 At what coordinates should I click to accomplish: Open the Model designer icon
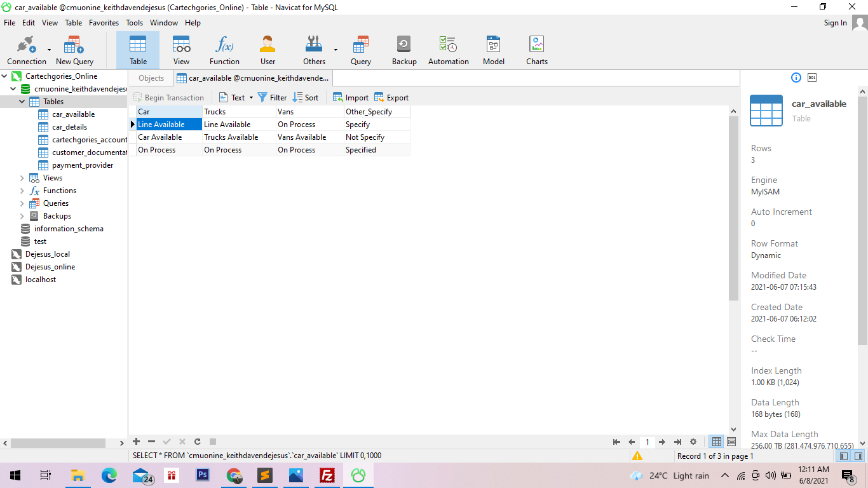(493, 50)
